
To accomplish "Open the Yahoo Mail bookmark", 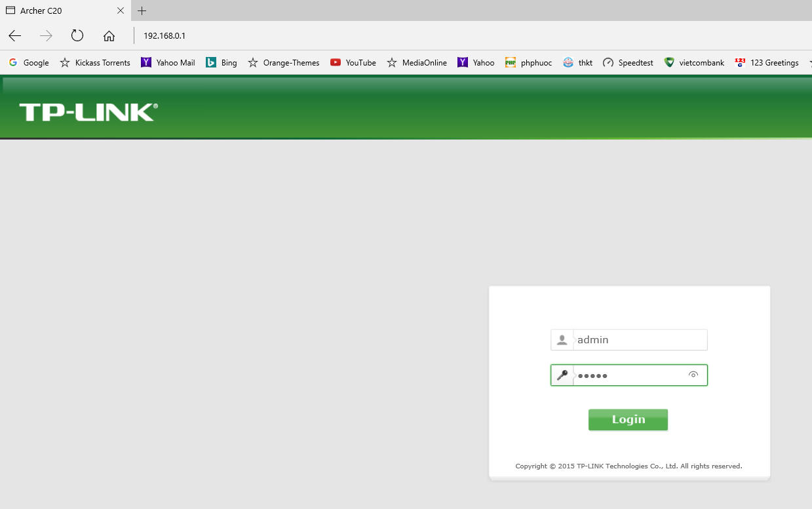I will click(168, 63).
